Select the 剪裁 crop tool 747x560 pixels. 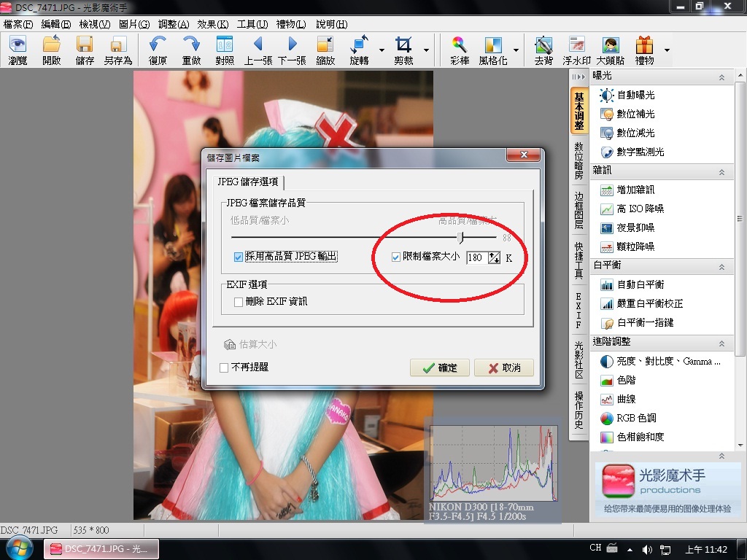click(x=403, y=50)
